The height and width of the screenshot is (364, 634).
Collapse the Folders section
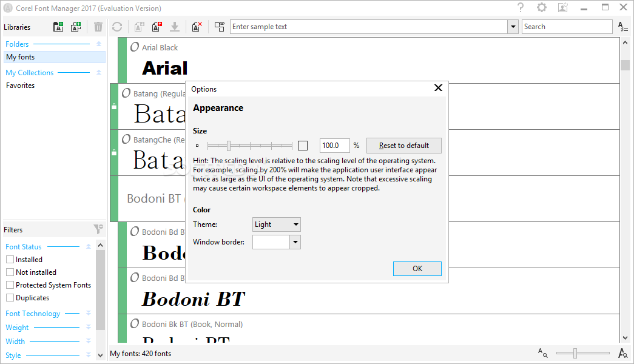click(x=99, y=44)
